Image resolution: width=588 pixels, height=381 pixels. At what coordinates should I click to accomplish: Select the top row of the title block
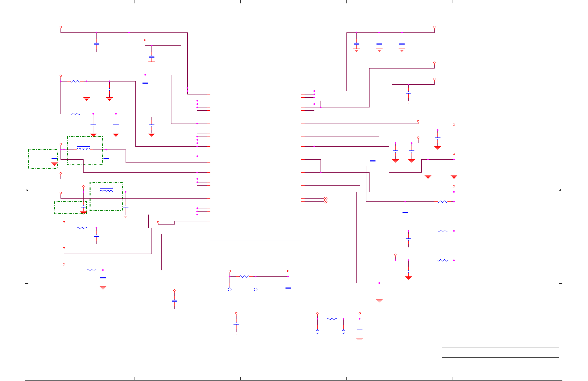coord(500,353)
